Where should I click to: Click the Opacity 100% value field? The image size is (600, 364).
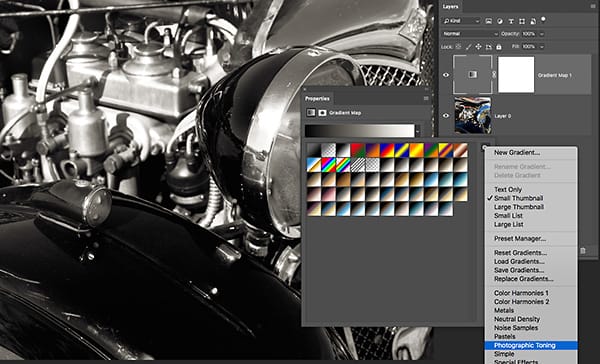click(x=529, y=34)
